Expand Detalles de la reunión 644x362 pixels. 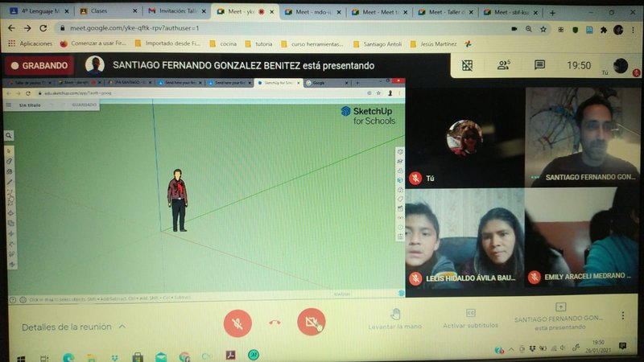pyautogui.click(x=73, y=327)
